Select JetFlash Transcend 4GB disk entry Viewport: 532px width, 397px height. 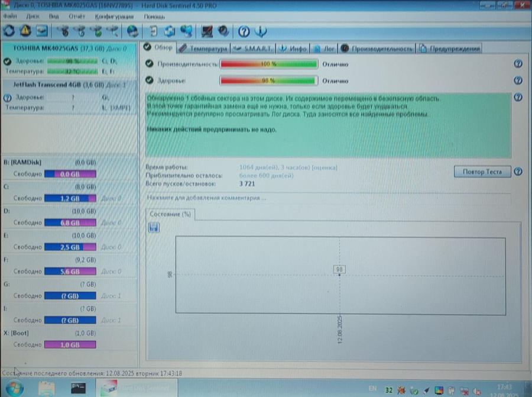pos(69,96)
